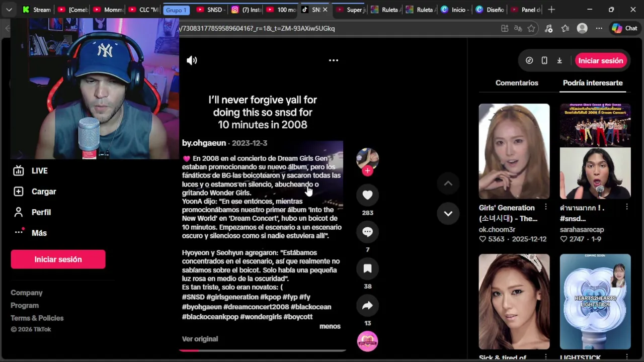Open a new browser tab with plus
Image resolution: width=644 pixels, height=362 pixels.
click(x=551, y=10)
